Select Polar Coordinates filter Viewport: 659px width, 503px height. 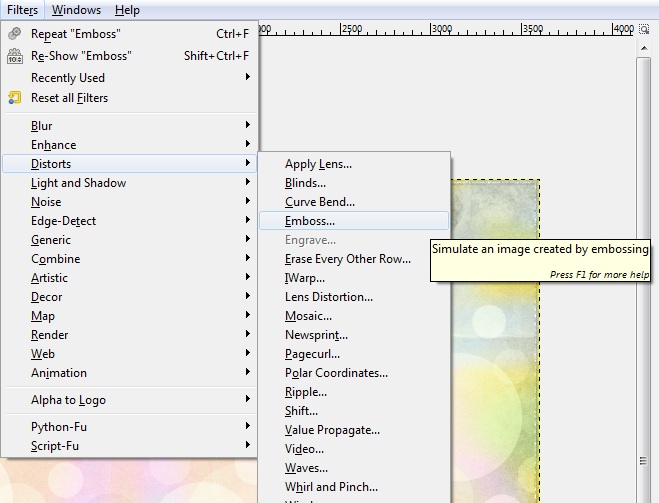click(x=354, y=373)
